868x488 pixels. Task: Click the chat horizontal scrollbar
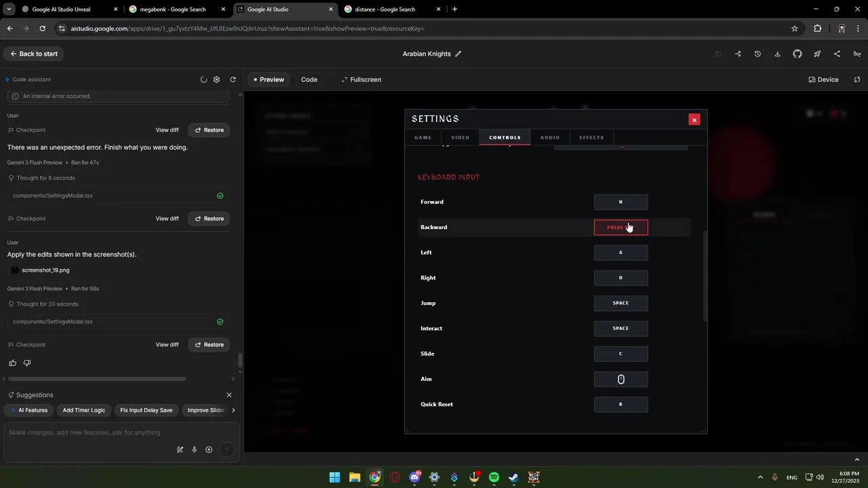coord(96,379)
